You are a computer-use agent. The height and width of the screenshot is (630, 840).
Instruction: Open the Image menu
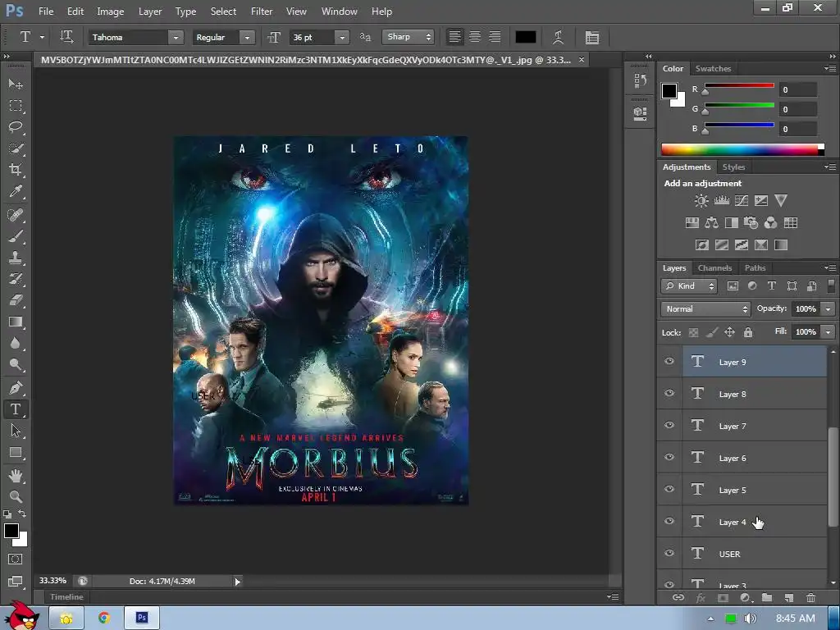coord(111,11)
